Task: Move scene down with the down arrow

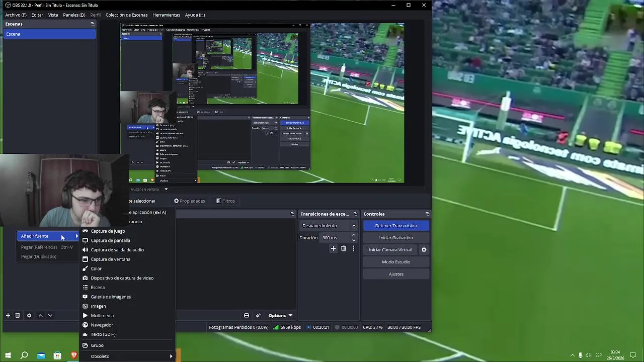Action: click(50, 316)
